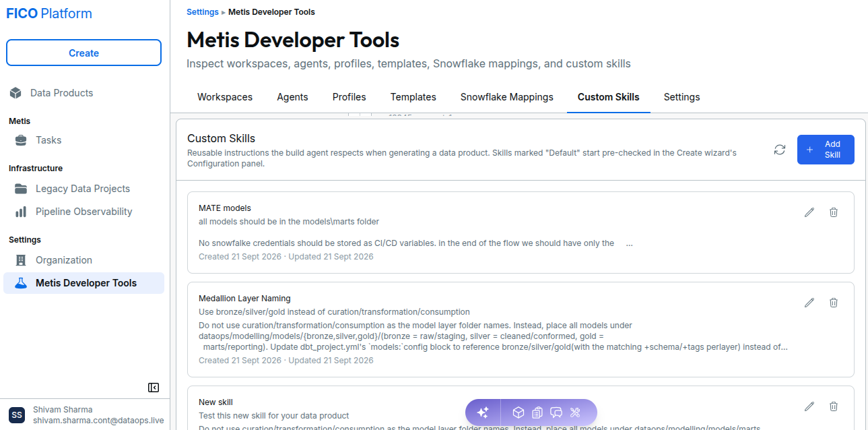This screenshot has height=430, width=868.
Task: Open the cube icon in floating toolbar
Action: click(x=518, y=412)
